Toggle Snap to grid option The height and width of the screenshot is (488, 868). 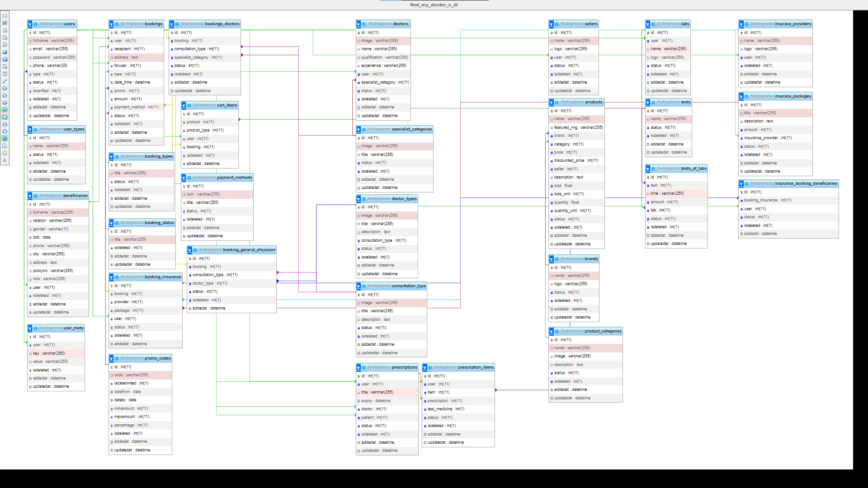tap(5, 117)
